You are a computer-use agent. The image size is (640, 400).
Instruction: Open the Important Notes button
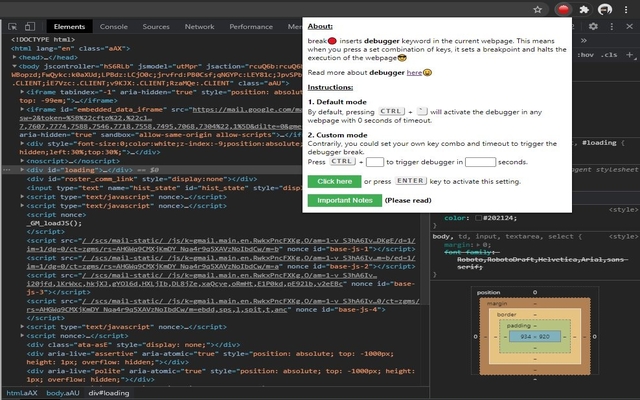[343, 201]
